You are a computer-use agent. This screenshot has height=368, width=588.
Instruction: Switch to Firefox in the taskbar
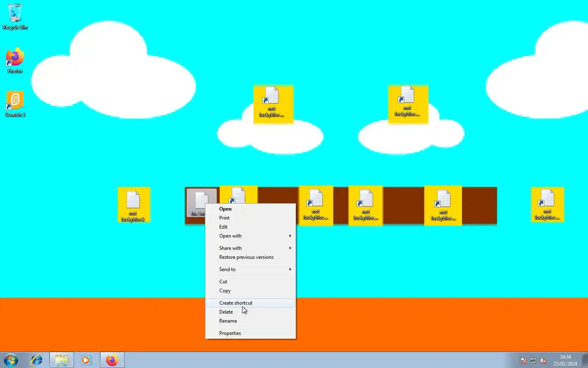(x=112, y=360)
